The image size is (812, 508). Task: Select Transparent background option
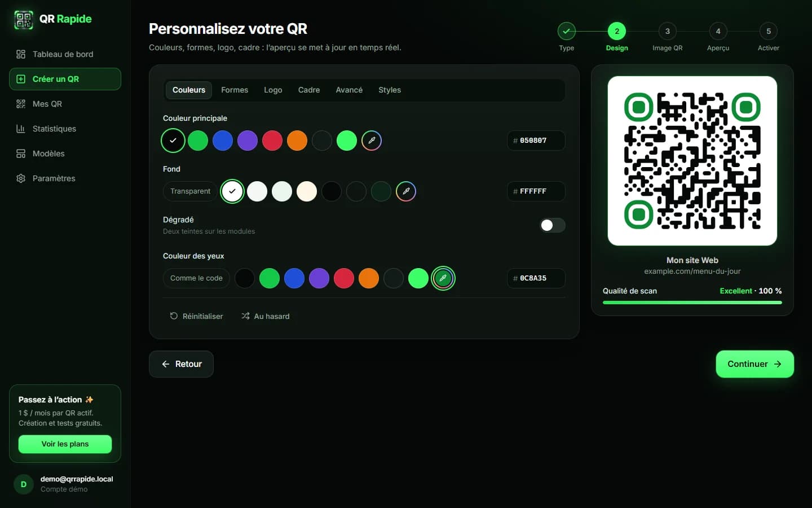tap(190, 191)
